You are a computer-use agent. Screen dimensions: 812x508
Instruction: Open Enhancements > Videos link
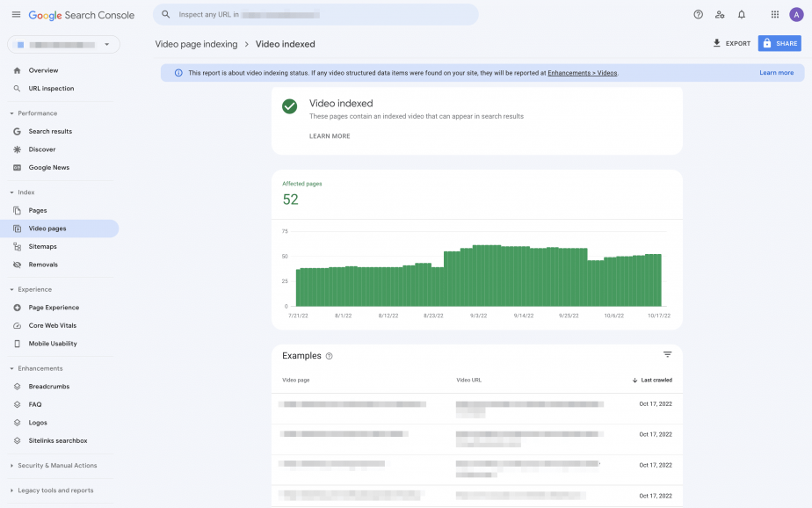(x=582, y=73)
